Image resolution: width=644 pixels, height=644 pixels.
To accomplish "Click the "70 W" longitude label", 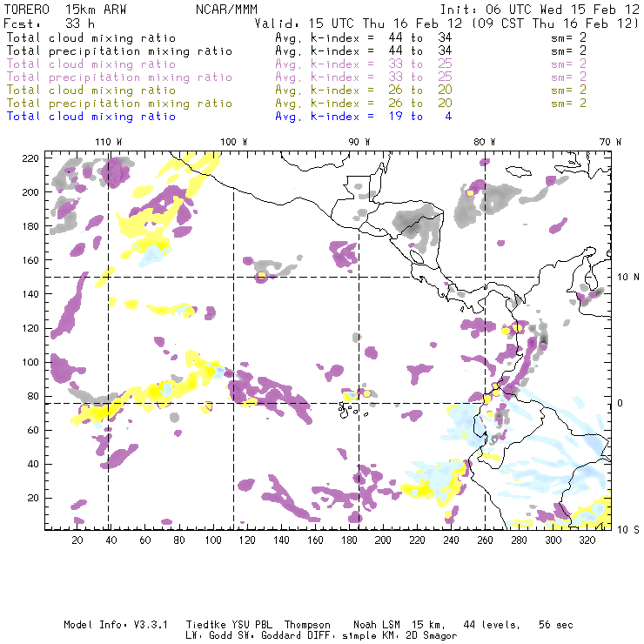I will (x=610, y=142).
